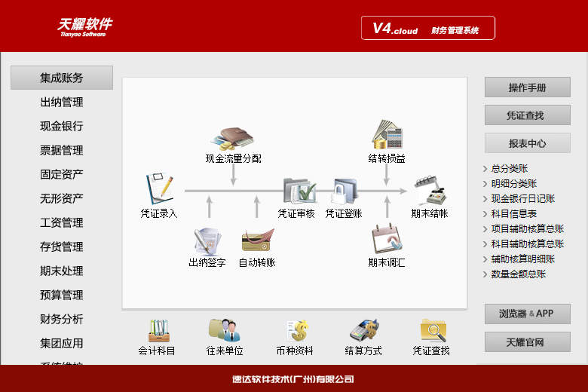Click the 现金流量分配 wallet icon
This screenshot has width=588, height=392.
click(x=232, y=139)
